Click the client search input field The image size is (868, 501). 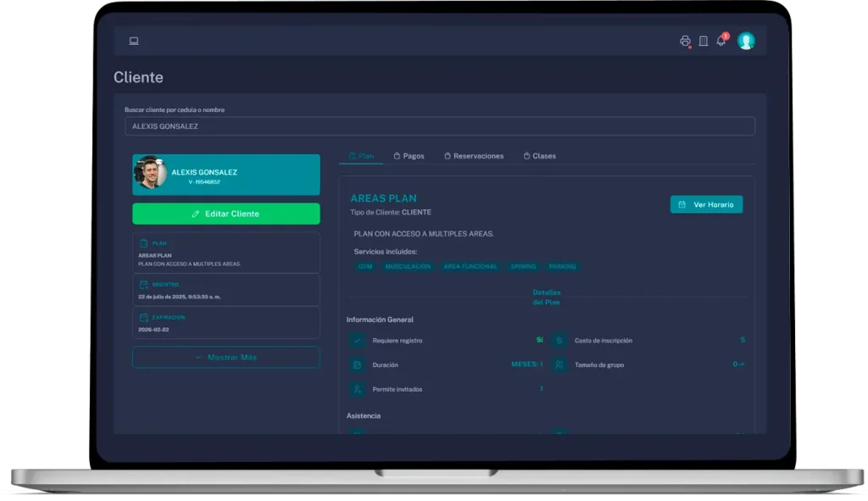point(439,126)
